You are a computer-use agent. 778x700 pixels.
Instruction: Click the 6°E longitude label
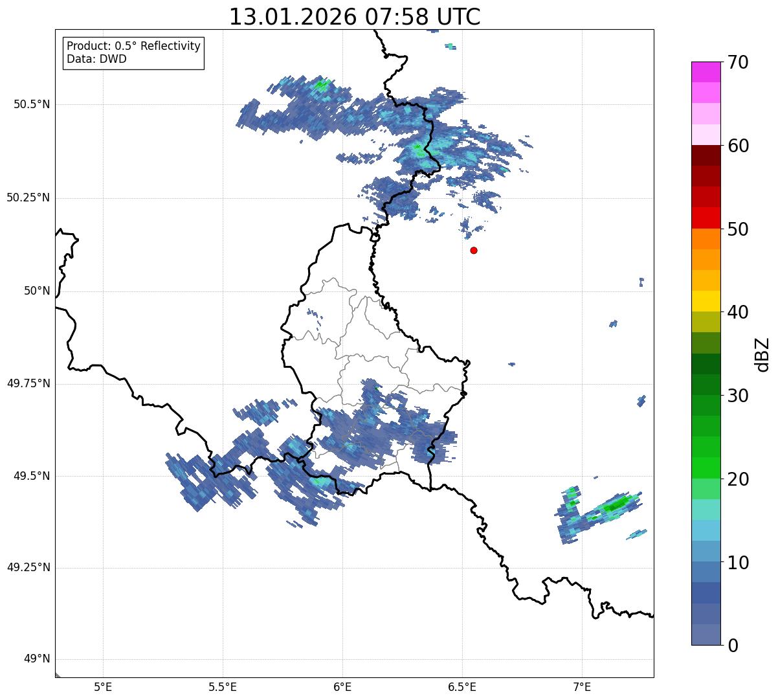pos(342,688)
